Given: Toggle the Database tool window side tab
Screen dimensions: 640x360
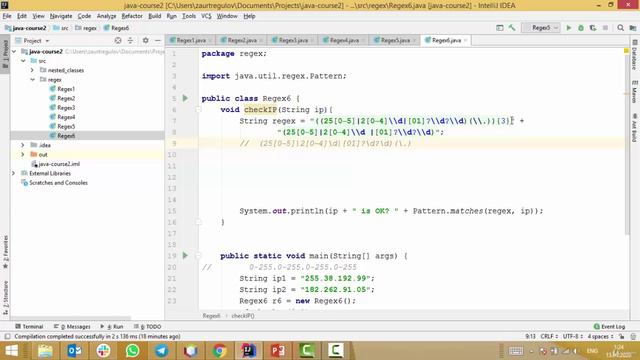Looking at the screenshot, I should (x=635, y=55).
